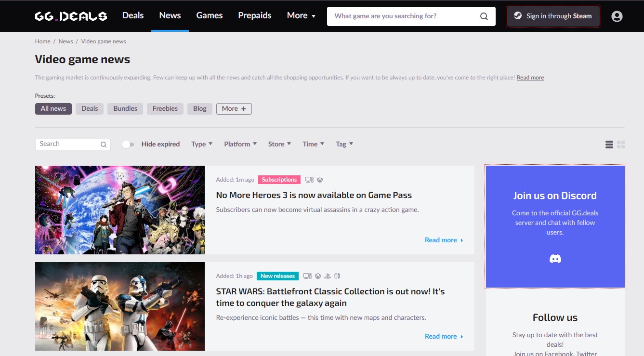Click PC platform icon on No More Heroes article
644x356 pixels.
(309, 180)
